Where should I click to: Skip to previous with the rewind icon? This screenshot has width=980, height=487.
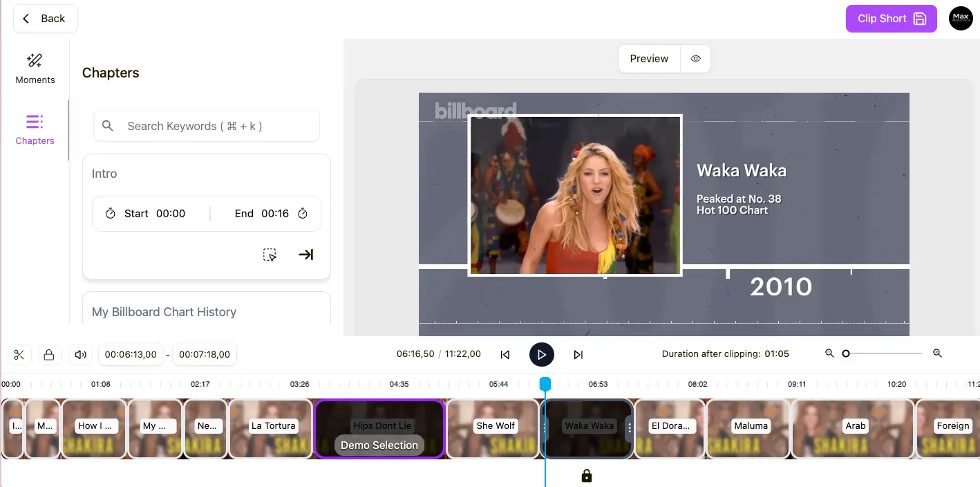pyautogui.click(x=505, y=354)
